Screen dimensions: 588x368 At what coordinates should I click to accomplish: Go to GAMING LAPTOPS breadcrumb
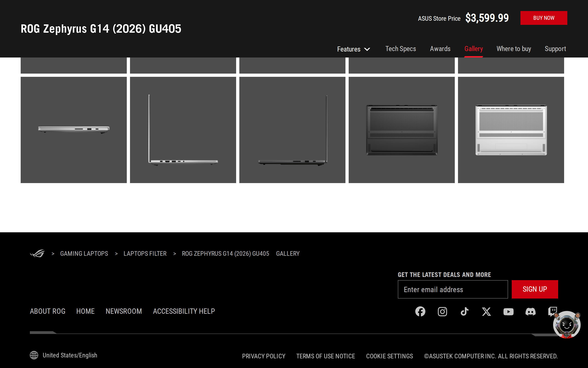click(x=84, y=253)
